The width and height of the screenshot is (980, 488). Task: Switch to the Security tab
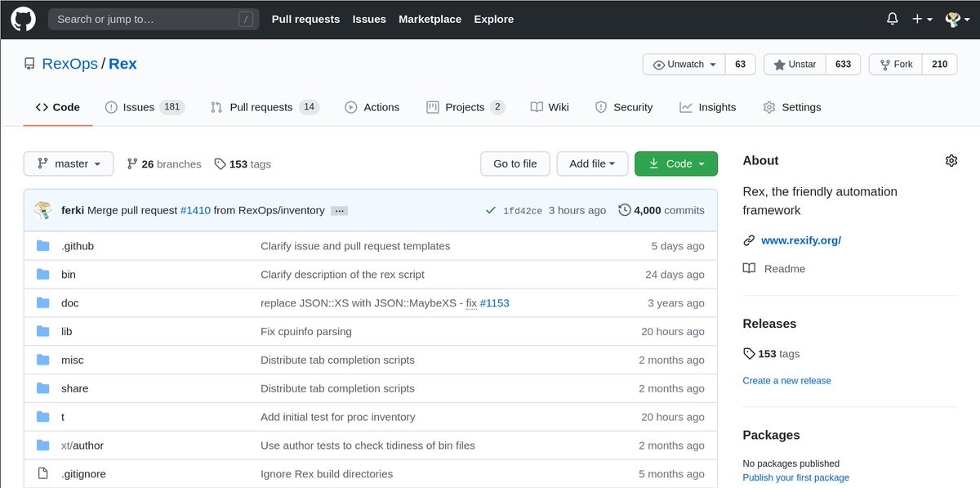pyautogui.click(x=624, y=107)
